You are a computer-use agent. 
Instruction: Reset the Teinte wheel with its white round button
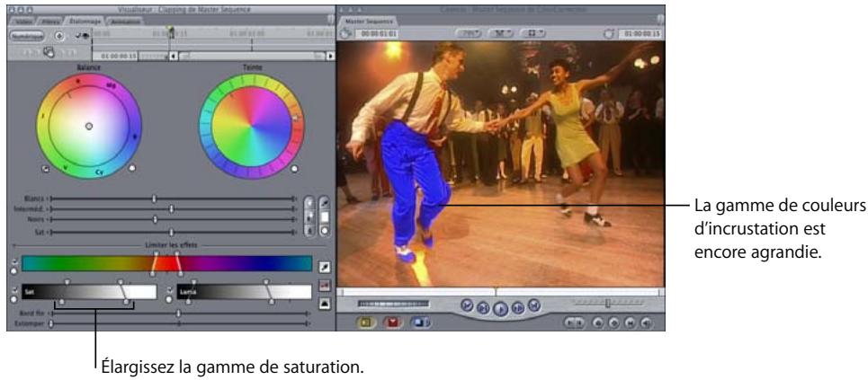tap(294, 169)
